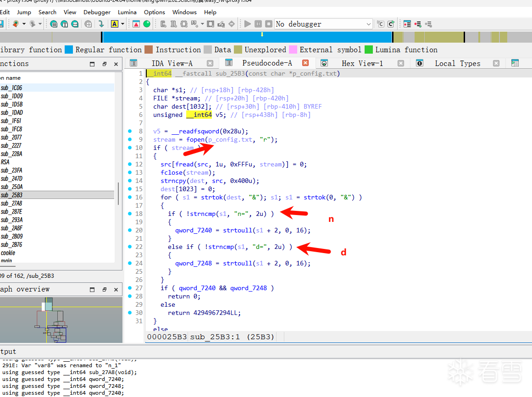Select the RSA function in the list
532x397 pixels.
coord(57,162)
